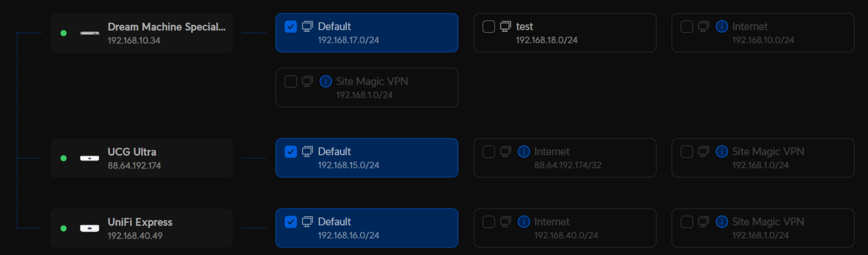Click the test network subnet 192.168.18.0/24

tap(546, 40)
